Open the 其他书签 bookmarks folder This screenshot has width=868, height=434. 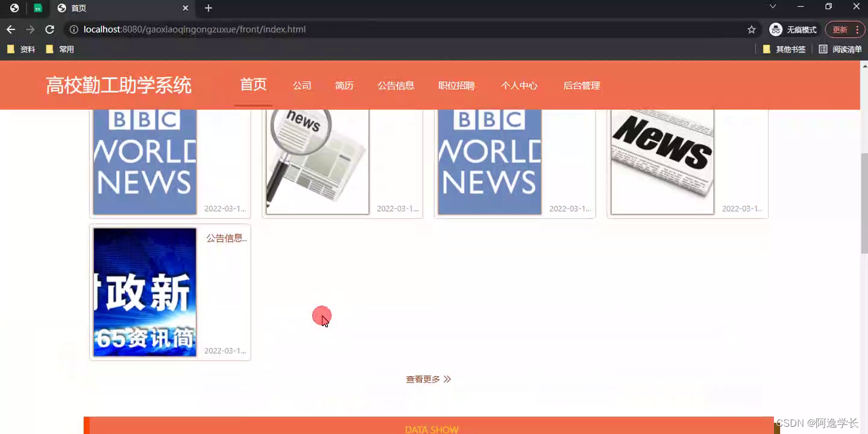784,49
